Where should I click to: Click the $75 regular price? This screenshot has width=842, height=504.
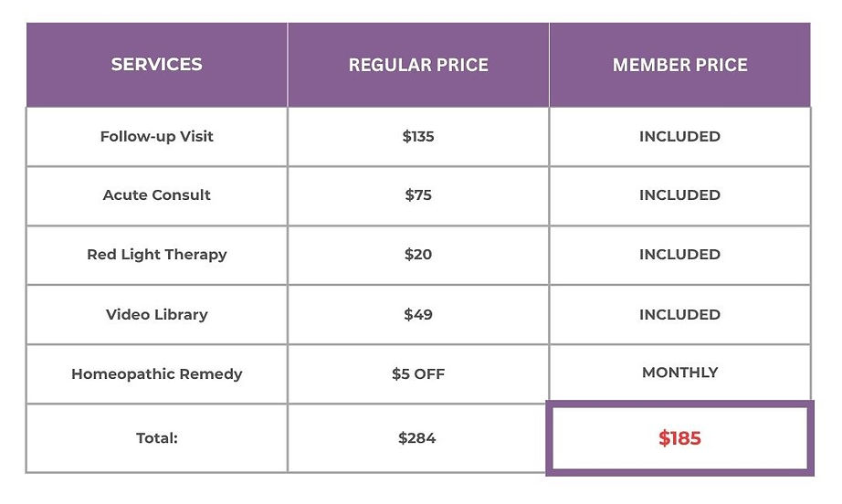(x=418, y=195)
